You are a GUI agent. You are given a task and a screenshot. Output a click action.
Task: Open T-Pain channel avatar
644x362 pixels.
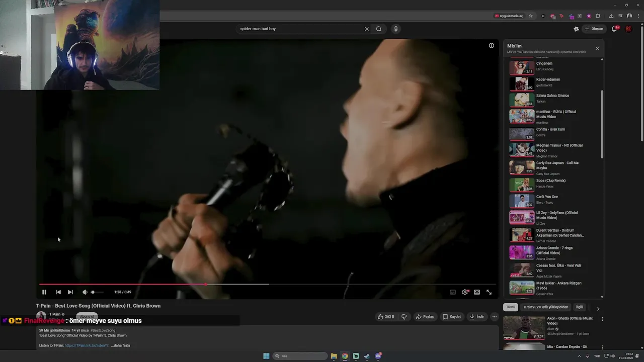coord(41,315)
